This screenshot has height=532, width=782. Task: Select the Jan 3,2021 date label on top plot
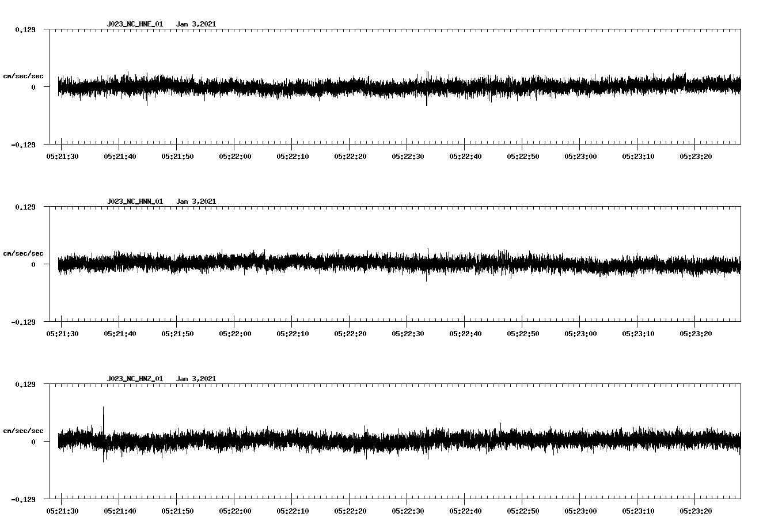[197, 24]
